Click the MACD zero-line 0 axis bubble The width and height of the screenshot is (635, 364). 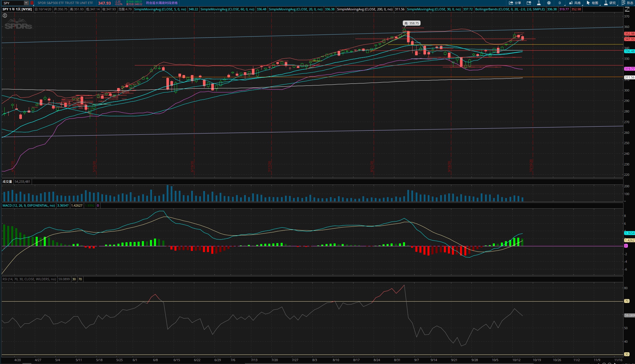[x=626, y=246]
